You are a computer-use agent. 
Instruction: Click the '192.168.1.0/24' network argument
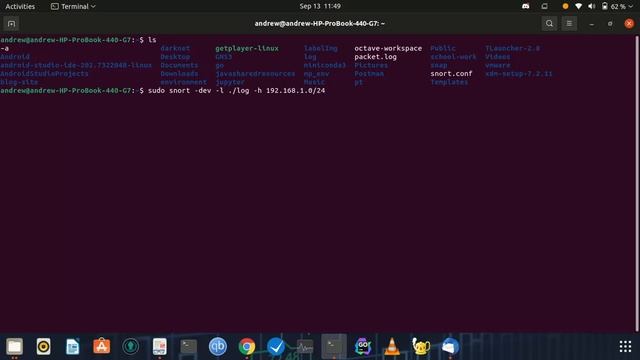click(x=296, y=91)
